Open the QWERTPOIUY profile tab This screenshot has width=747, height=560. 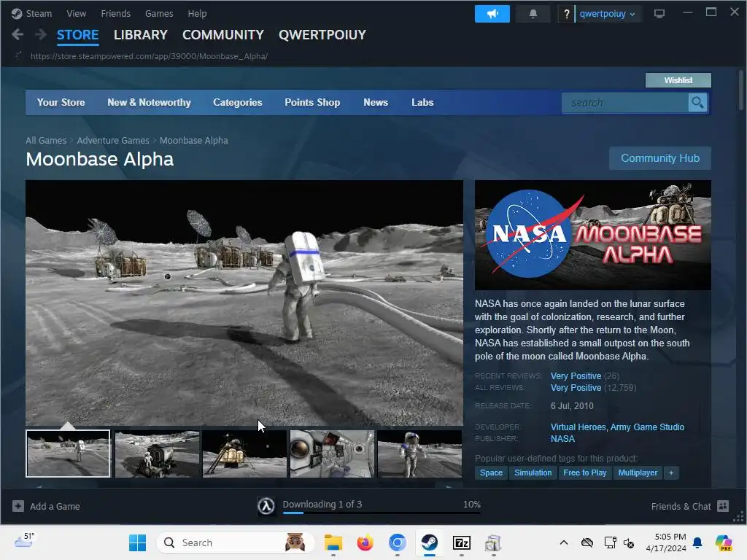[322, 35]
